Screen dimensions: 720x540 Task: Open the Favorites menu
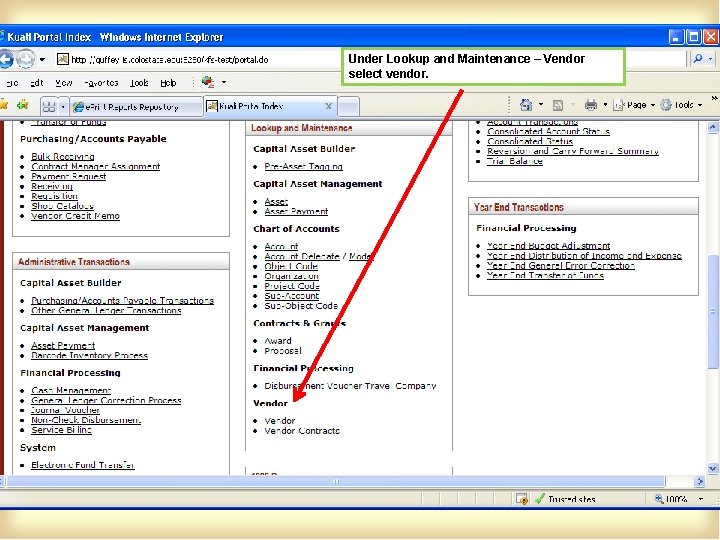click(101, 83)
